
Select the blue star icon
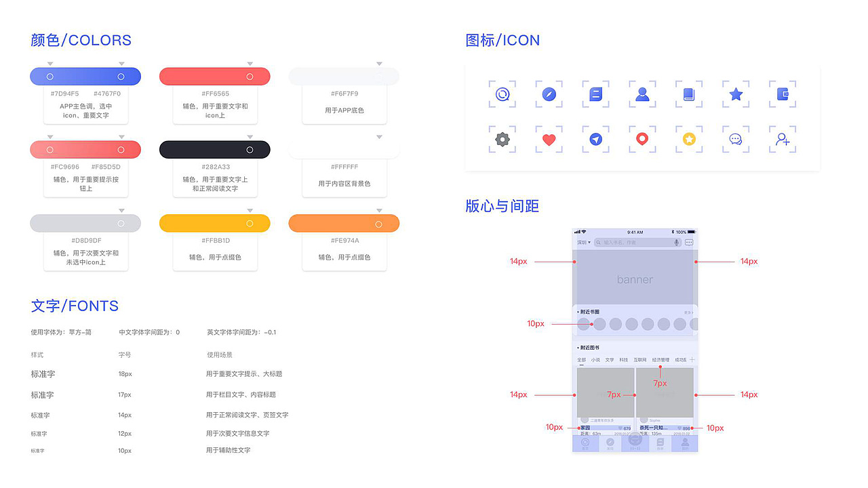tap(736, 94)
